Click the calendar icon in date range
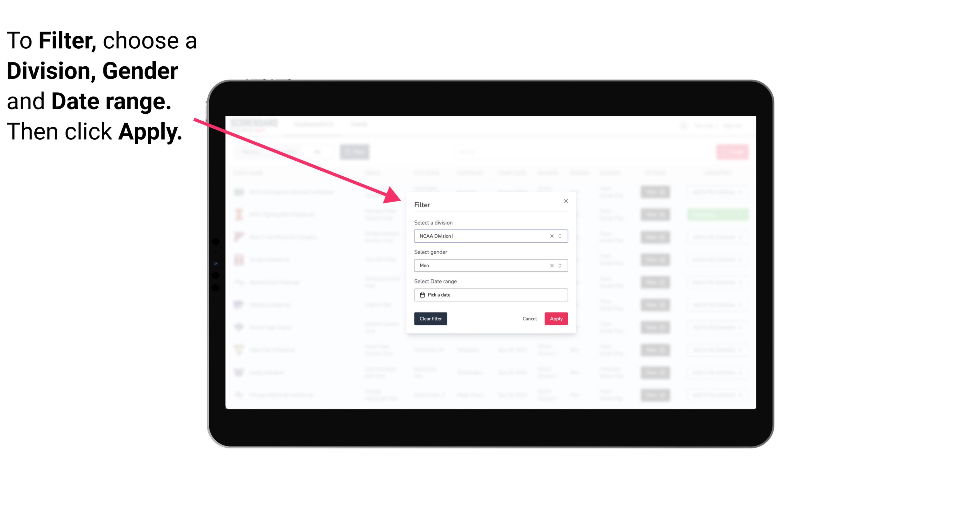 [421, 295]
